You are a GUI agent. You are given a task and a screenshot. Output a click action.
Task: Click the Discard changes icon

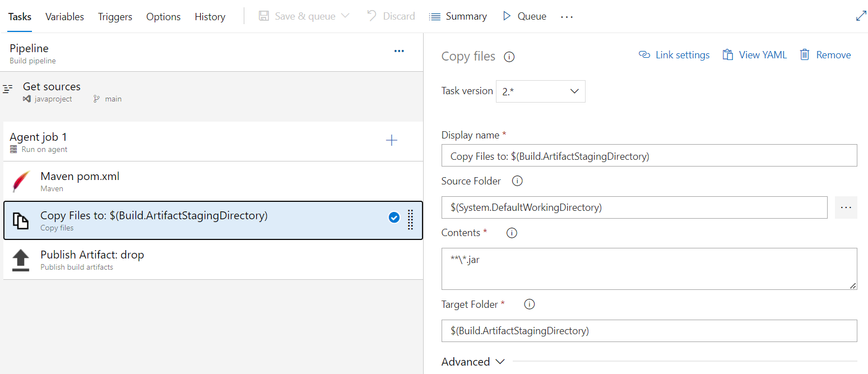[373, 16]
